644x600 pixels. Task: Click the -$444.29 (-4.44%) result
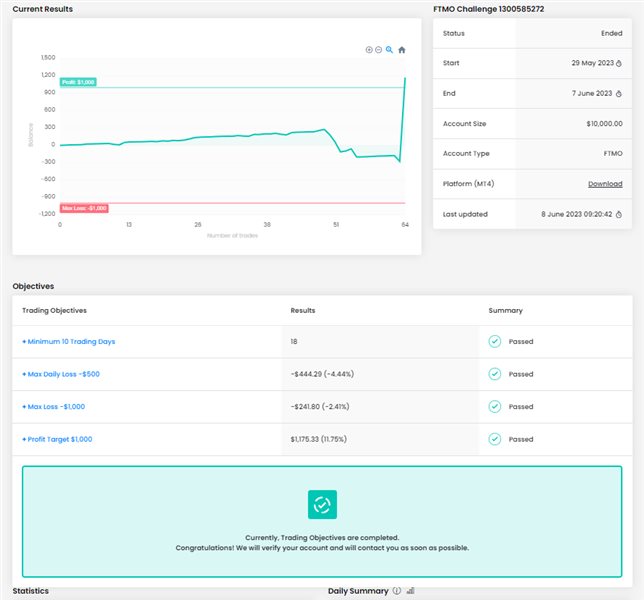(322, 374)
